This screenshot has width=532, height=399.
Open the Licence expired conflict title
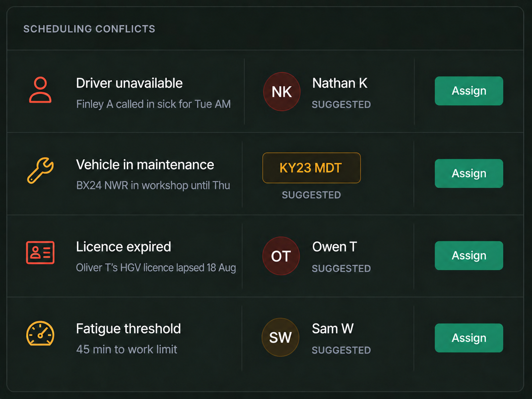coord(124,247)
